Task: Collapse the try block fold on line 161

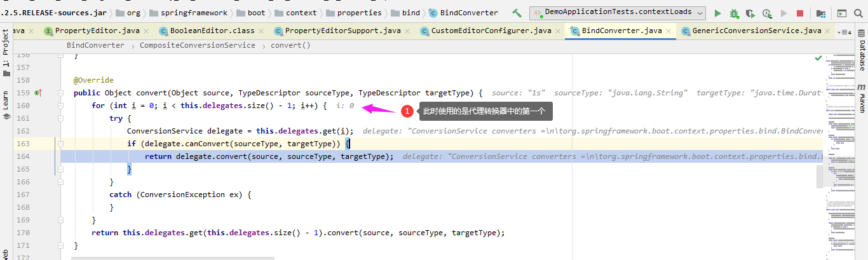Action: coord(62,118)
